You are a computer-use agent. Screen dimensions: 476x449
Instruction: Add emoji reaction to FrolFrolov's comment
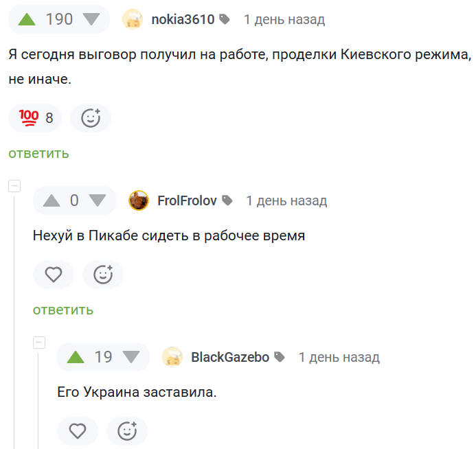click(x=103, y=275)
